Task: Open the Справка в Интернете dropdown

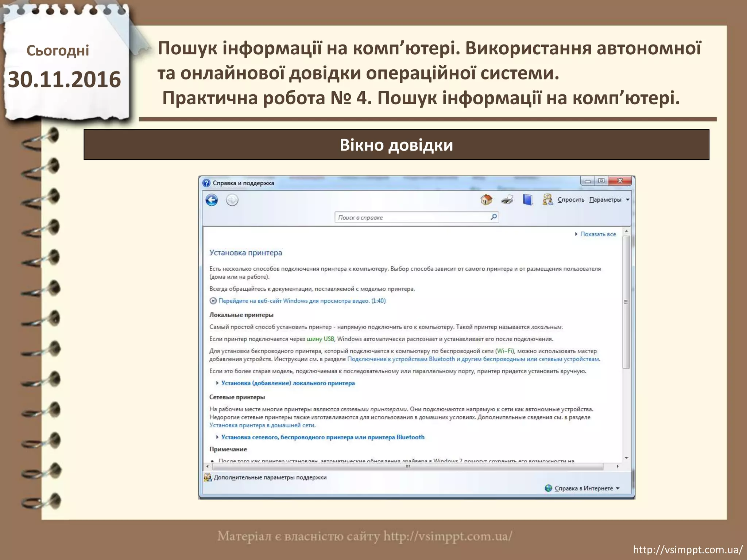Action: coord(584,488)
